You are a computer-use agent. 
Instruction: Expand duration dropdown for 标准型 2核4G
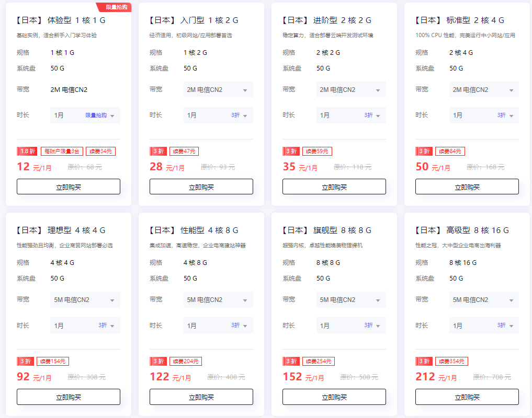484,115
